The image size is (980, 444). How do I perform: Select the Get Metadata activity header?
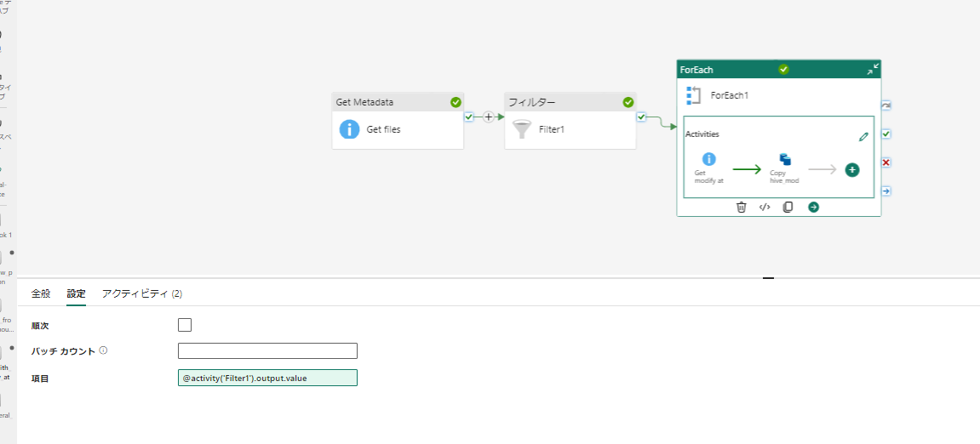pyautogui.click(x=398, y=102)
